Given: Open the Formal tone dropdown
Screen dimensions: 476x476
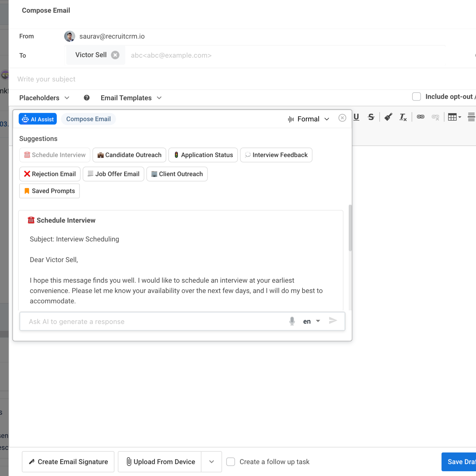Looking at the screenshot, I should (x=309, y=119).
